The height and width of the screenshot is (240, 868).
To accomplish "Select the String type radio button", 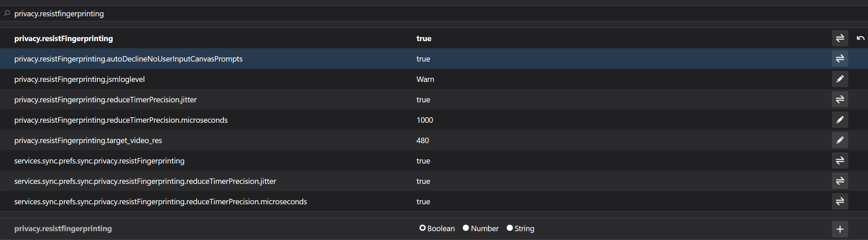I will tap(509, 228).
